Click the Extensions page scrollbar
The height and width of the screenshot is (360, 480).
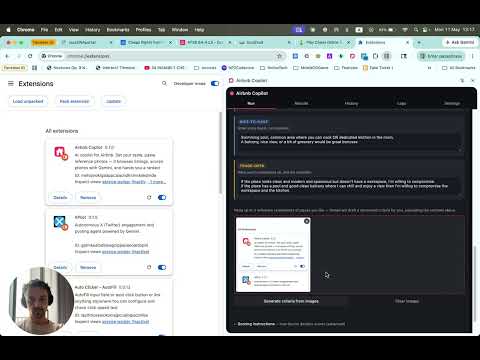220,153
